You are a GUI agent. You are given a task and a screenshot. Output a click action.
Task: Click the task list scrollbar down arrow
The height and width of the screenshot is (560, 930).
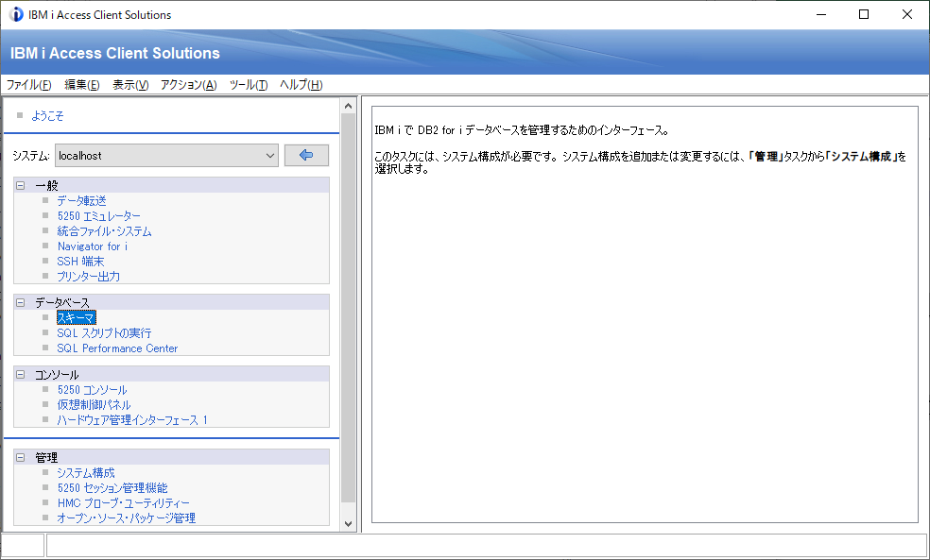point(348,524)
